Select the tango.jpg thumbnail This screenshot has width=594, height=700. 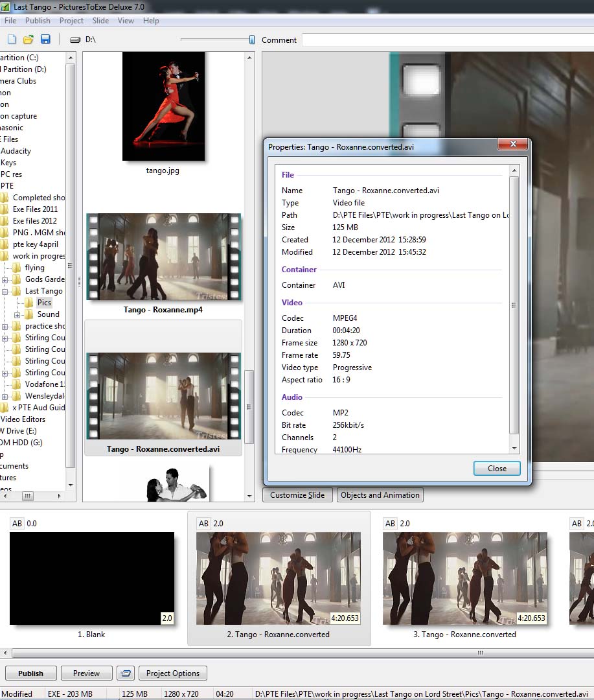pos(163,106)
